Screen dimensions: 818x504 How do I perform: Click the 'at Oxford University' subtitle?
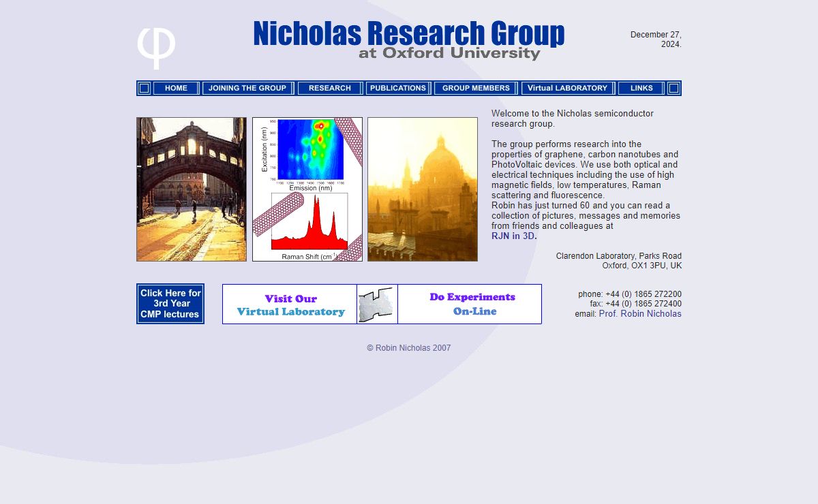click(x=449, y=53)
